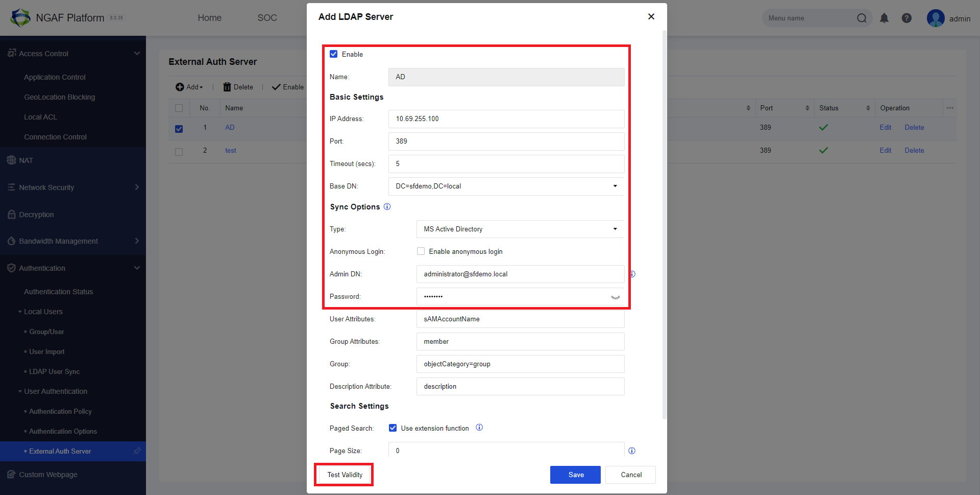Click the Admin DN input field
The image size is (980, 495).
520,274
